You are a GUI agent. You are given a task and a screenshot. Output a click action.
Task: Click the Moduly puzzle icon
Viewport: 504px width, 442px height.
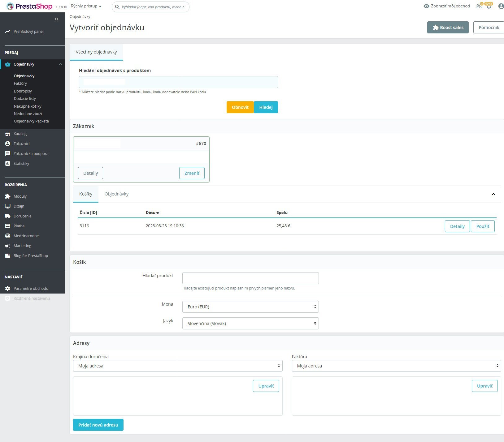coord(8,196)
